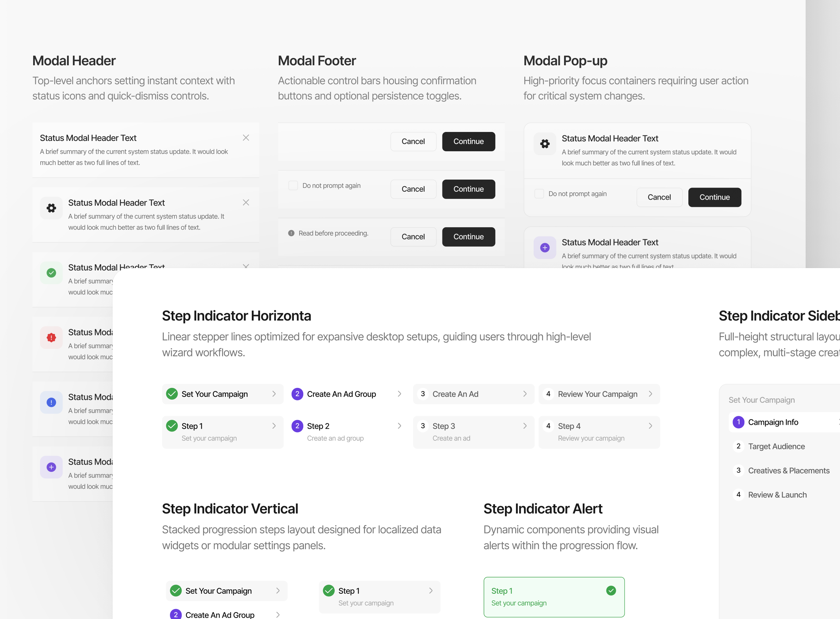Click green checkmark status icon in Modal Header
The height and width of the screenshot is (619, 840).
pos(51,273)
